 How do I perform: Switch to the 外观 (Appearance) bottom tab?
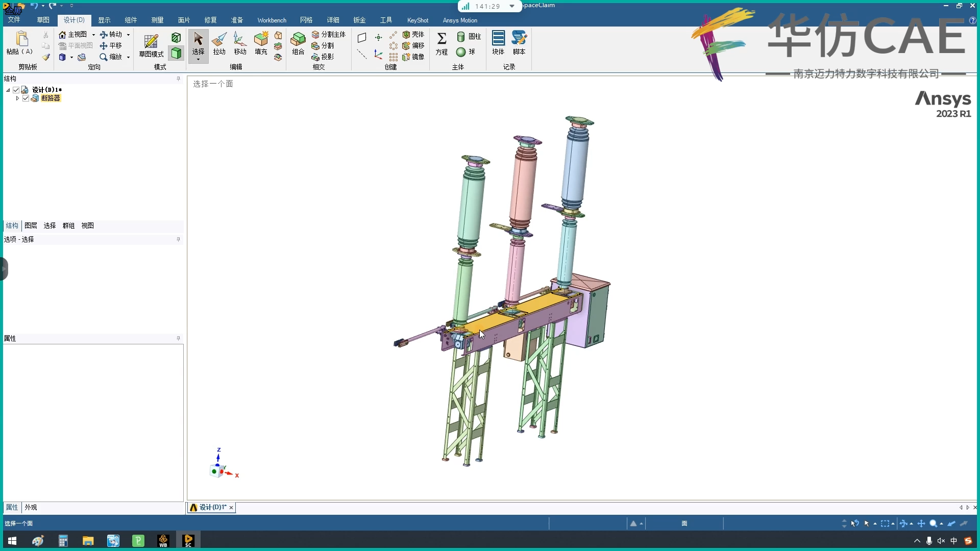click(31, 507)
